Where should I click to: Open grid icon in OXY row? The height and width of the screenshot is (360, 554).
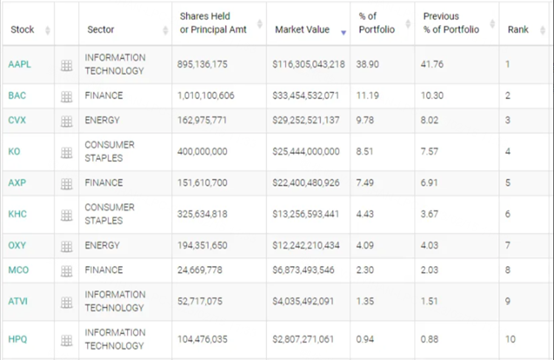click(x=66, y=246)
